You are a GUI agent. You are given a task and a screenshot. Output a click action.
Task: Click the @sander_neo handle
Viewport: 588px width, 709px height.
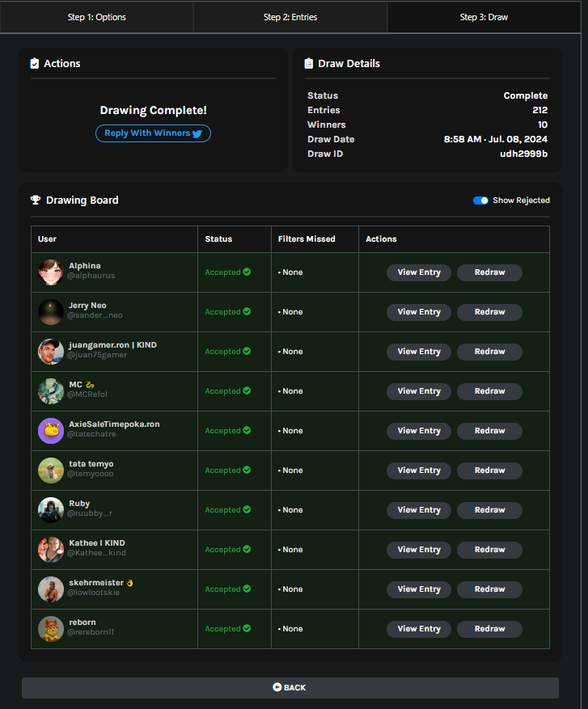95,315
